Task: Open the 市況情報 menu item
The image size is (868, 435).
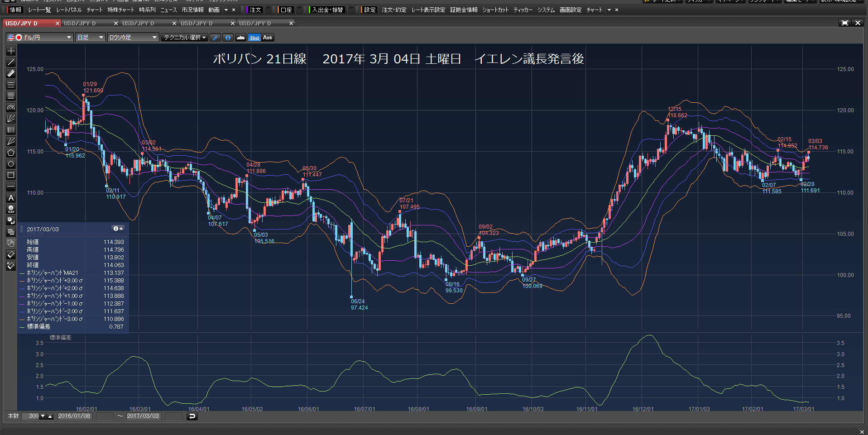Action: pyautogui.click(x=192, y=10)
